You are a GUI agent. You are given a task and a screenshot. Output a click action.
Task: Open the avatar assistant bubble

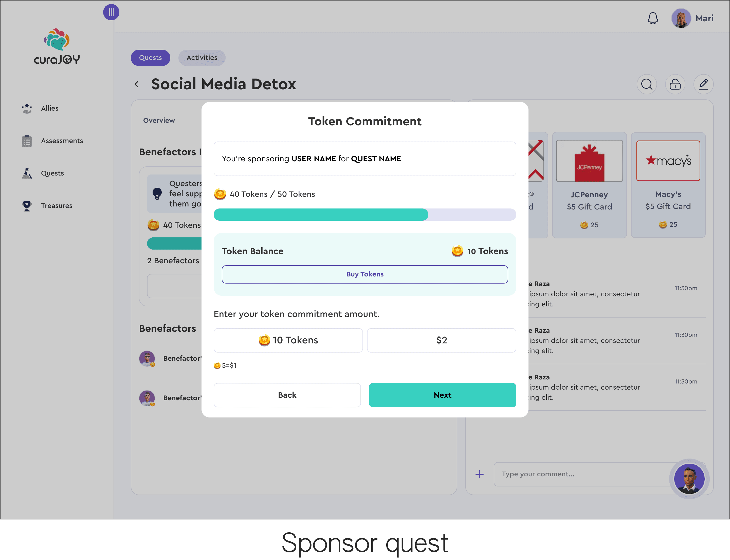689,479
